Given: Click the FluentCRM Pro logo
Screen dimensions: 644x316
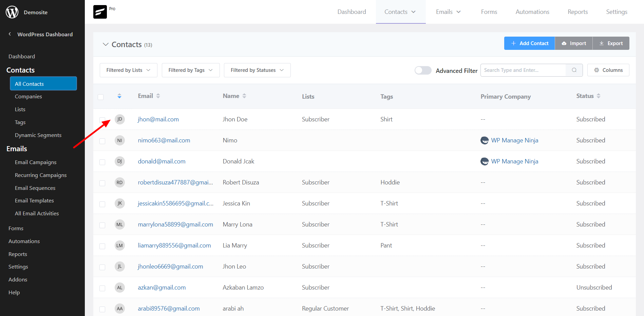Looking at the screenshot, I should [100, 12].
